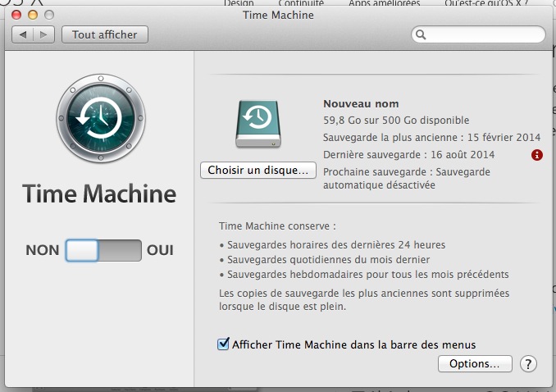Screen dimensions: 556x392
Task: Click the back navigation arrow
Action: 23,34
